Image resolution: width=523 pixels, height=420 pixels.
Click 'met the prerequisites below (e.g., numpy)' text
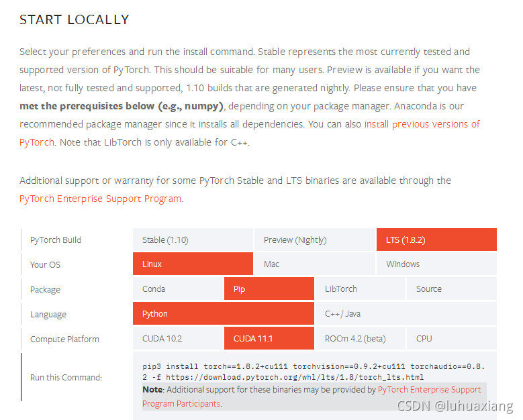pos(122,106)
